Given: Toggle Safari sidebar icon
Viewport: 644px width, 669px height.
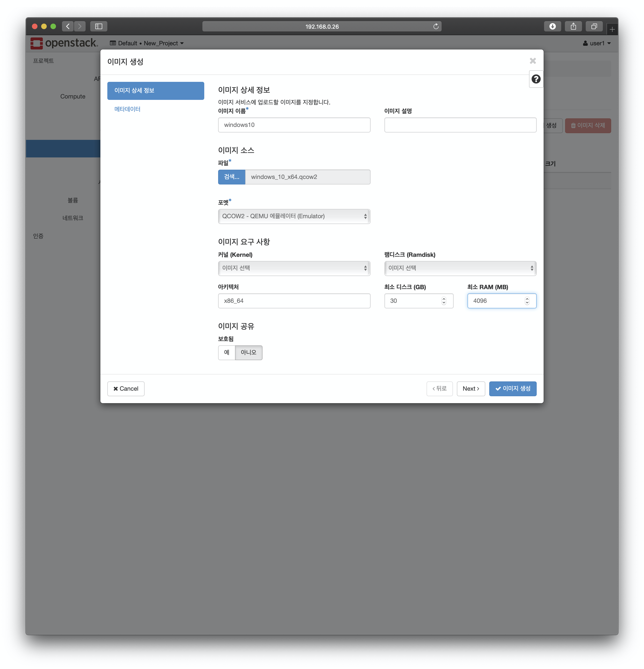Looking at the screenshot, I should (x=99, y=26).
